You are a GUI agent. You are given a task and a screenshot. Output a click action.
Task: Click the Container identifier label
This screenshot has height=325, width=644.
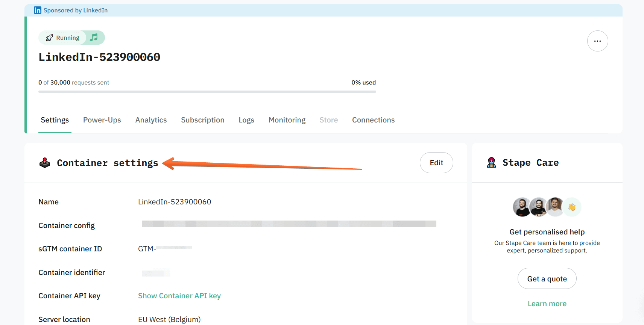click(71, 272)
